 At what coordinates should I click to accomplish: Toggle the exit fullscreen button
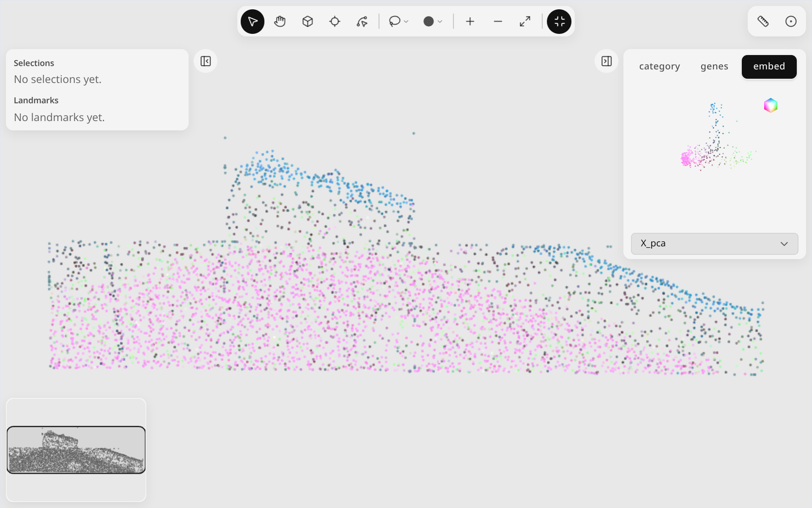pos(559,22)
